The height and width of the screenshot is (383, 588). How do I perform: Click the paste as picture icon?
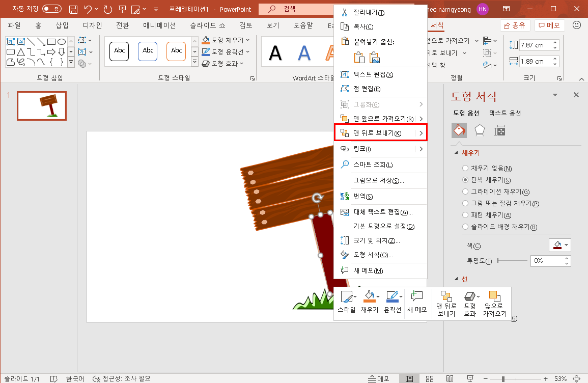375,58
